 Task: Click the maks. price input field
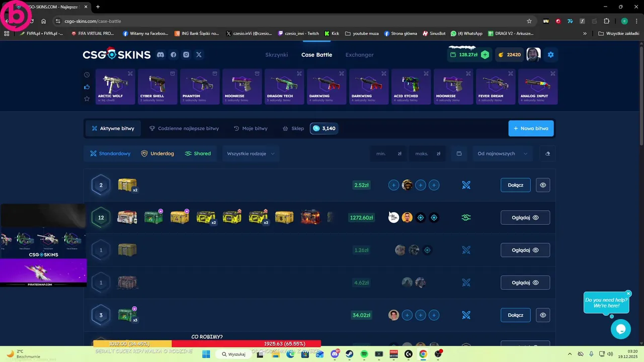(428, 153)
